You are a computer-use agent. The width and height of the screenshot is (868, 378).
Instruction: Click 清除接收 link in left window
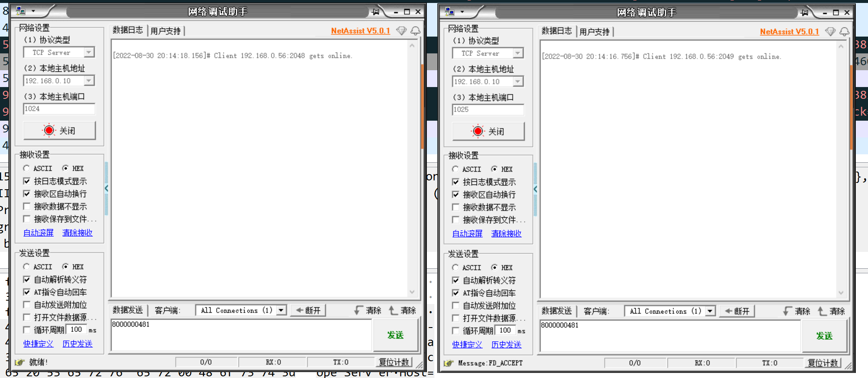click(x=77, y=233)
